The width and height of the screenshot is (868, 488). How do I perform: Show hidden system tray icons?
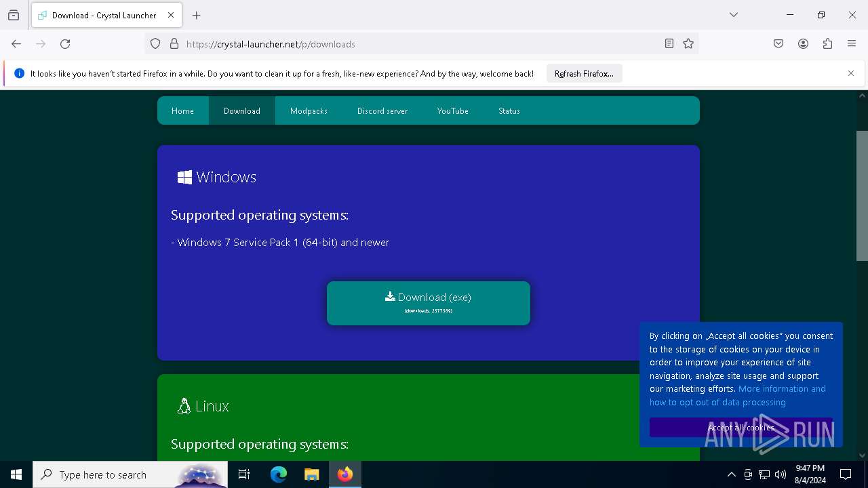(x=731, y=474)
